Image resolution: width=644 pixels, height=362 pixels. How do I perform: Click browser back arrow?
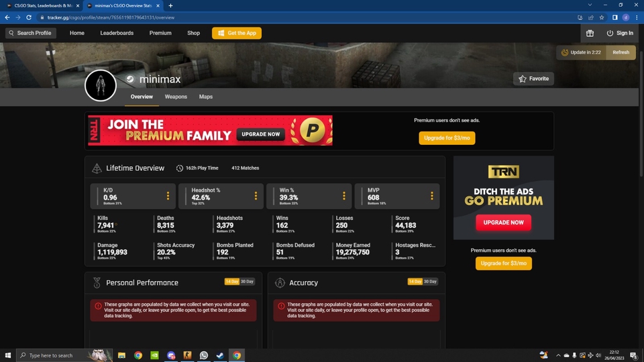[7, 17]
